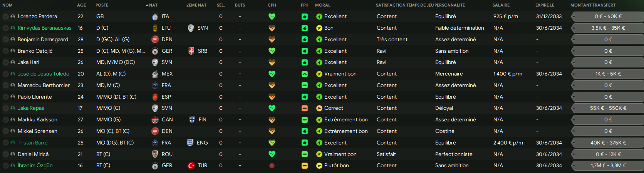Open Benjamin Damsgaard's player profile
This screenshot has height=173, width=644.
[43, 39]
